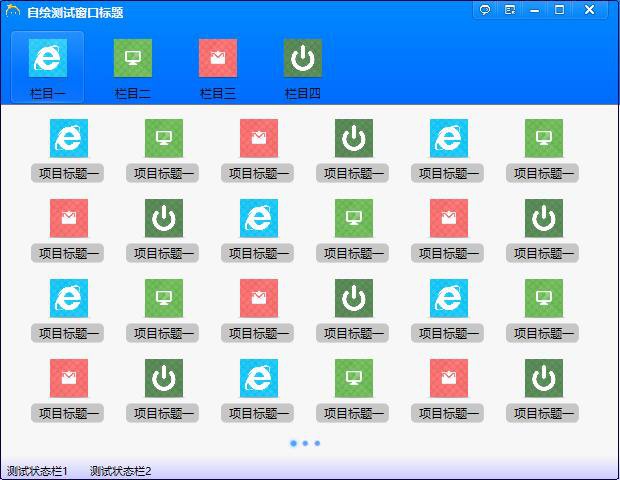The image size is (620, 480).
Task: Select the third pagination dot
Action: point(317,443)
